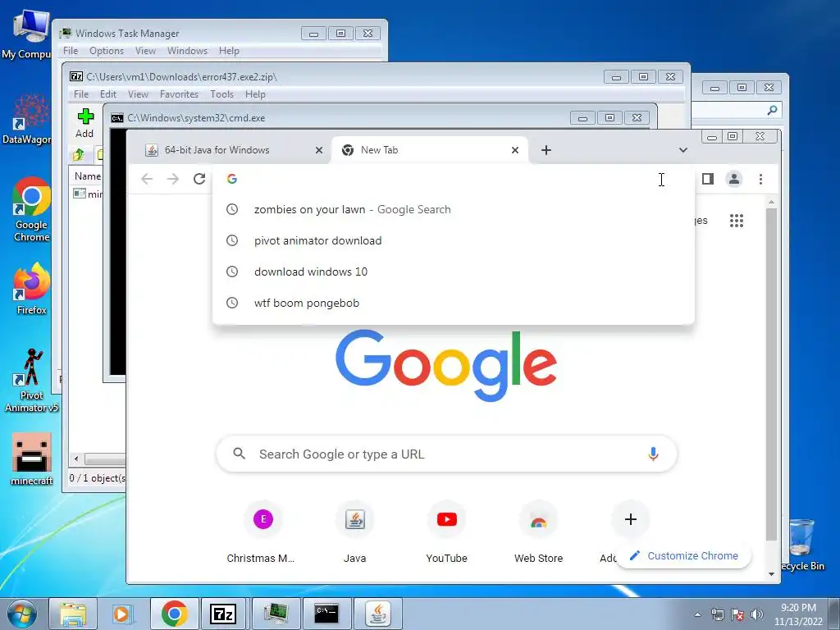This screenshot has width=840, height=630.
Task: Switch to the Java taskbar item
Action: (378, 614)
